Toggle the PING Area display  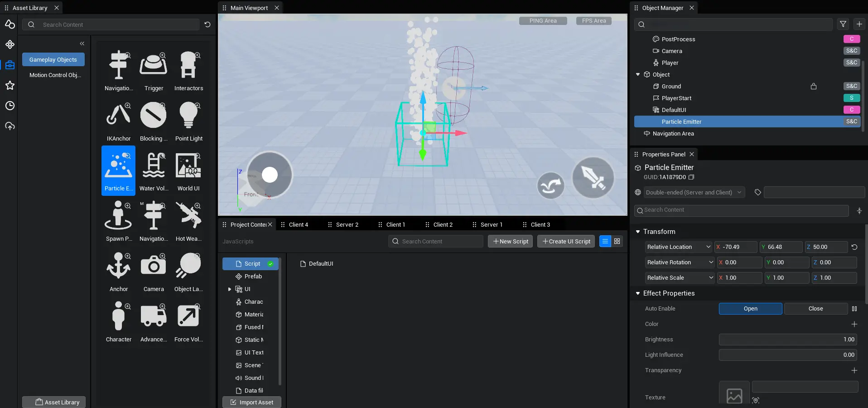[543, 21]
